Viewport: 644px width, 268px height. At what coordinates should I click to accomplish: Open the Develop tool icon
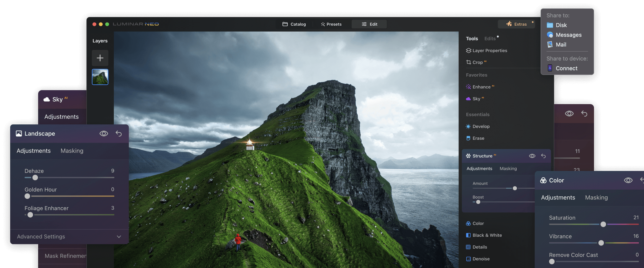(x=468, y=126)
